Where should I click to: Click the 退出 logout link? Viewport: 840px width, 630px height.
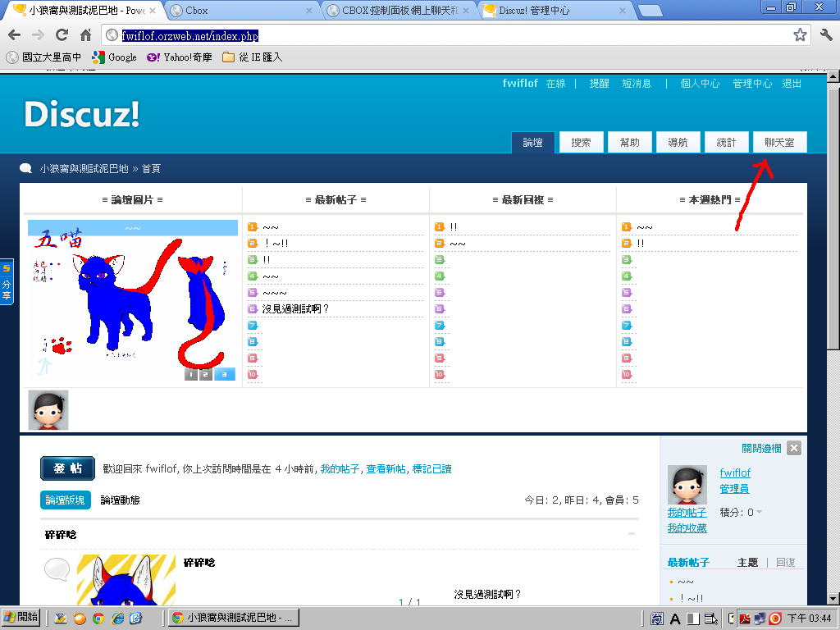click(792, 84)
